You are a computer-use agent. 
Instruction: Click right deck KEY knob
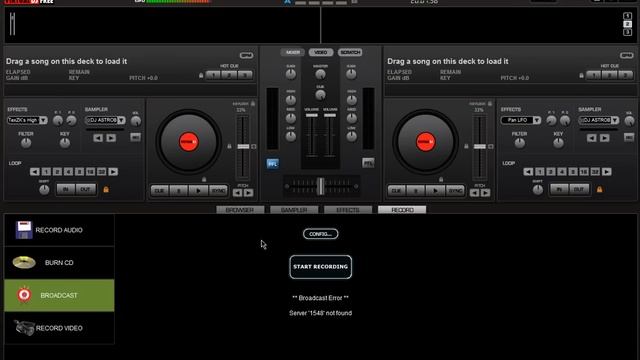coord(558,143)
